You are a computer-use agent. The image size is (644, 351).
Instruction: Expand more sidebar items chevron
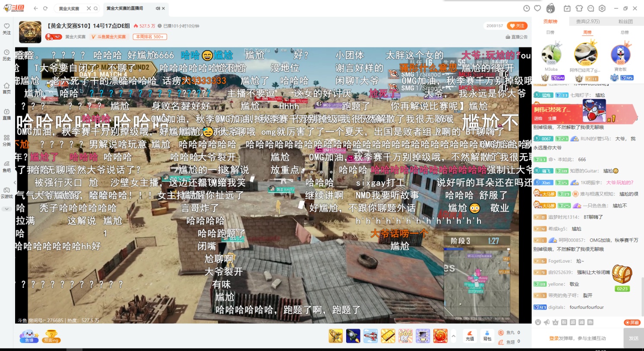click(x=6, y=209)
